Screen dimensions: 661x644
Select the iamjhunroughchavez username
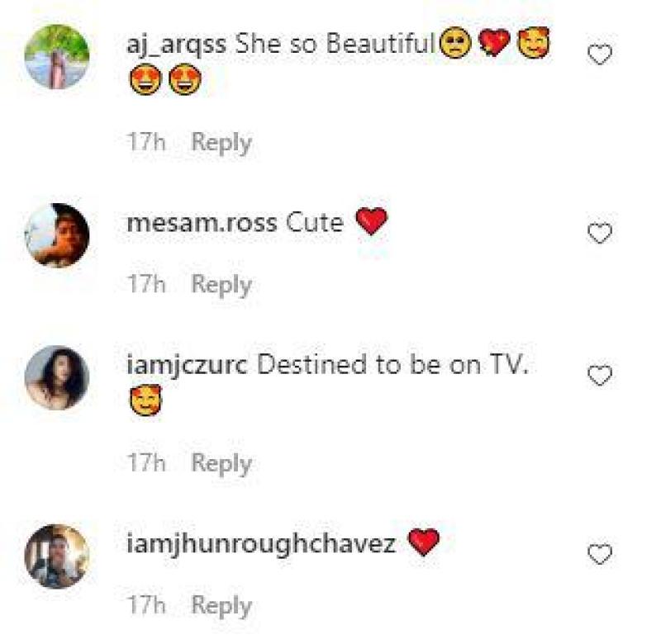pyautogui.click(x=261, y=544)
